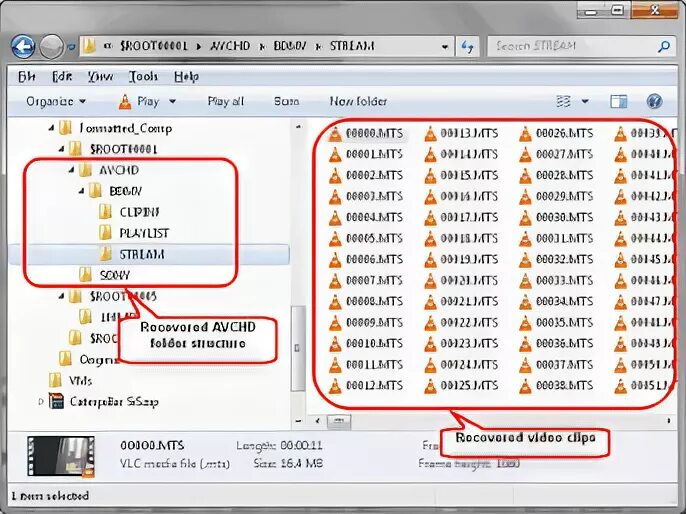Screen dimensions: 686x514
Task: Click the VLC icon of 00013.MTS
Action: [430, 133]
